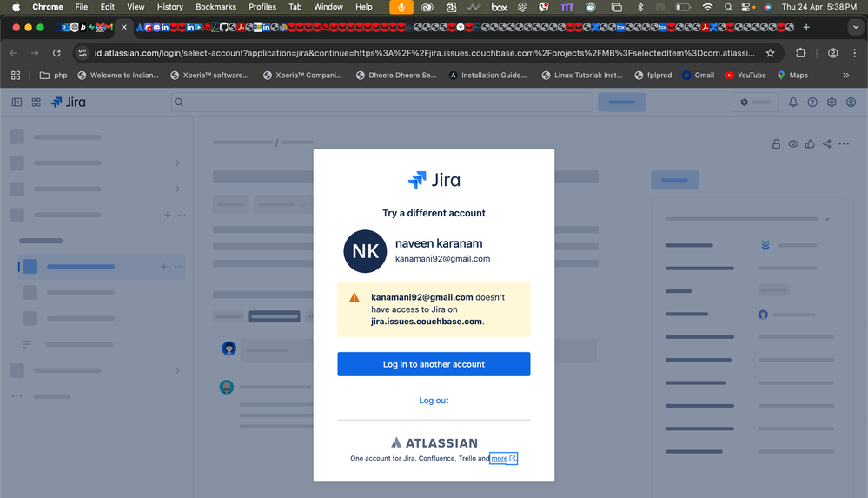The width and height of the screenshot is (868, 498).
Task: Click the issue share icon
Action: tap(826, 144)
